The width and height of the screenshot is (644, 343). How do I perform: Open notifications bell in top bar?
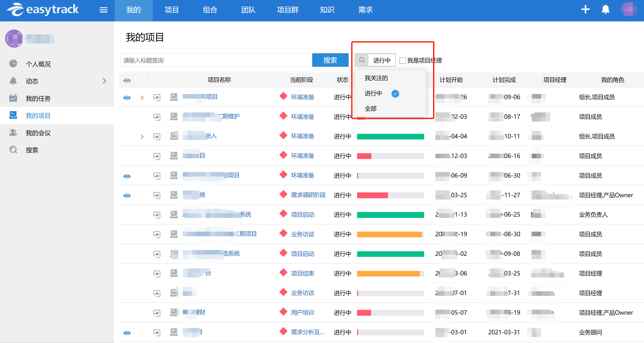click(605, 10)
